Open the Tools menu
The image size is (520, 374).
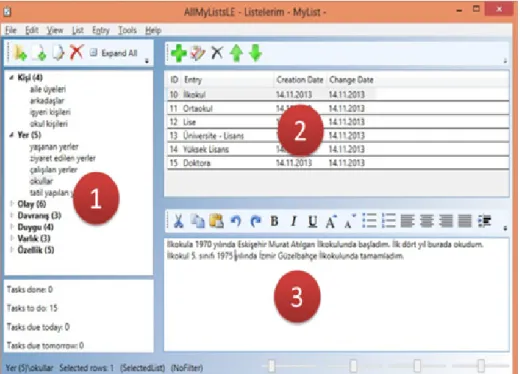coord(127,30)
